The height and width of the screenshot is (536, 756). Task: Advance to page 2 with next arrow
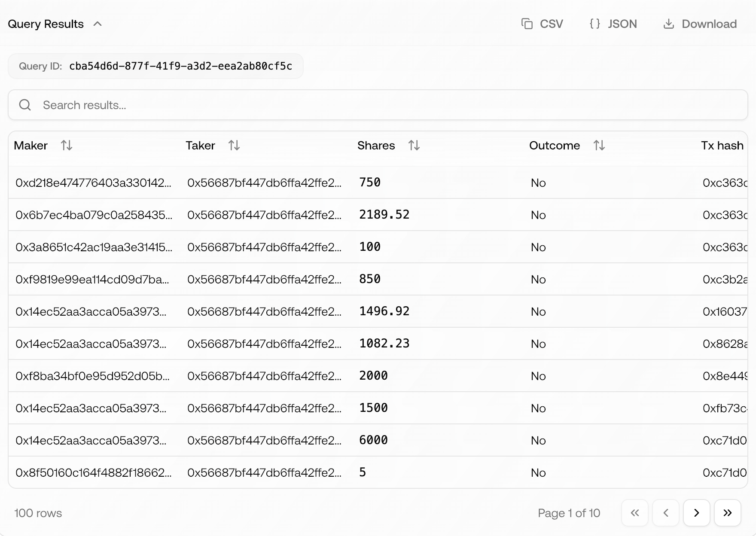coord(696,513)
